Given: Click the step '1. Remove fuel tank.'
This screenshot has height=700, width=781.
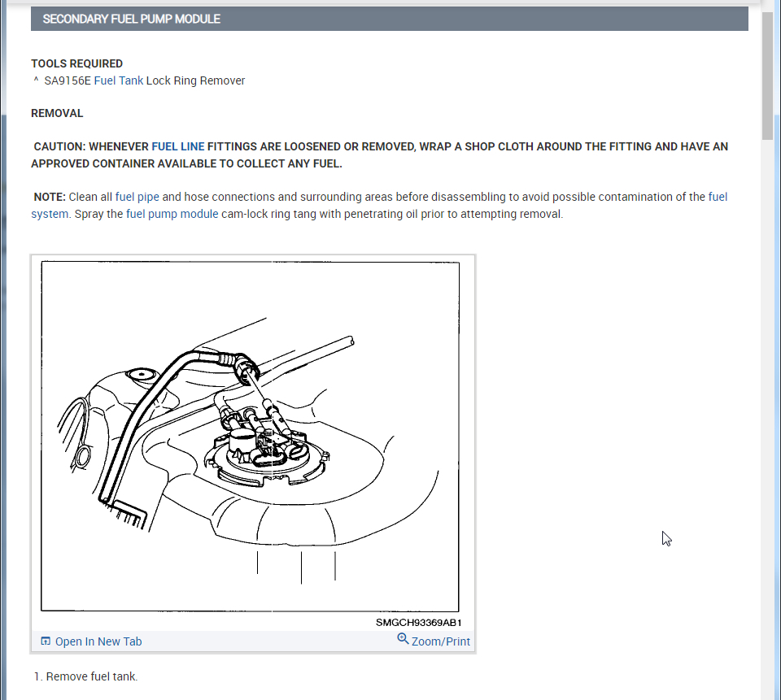Looking at the screenshot, I should [85, 676].
